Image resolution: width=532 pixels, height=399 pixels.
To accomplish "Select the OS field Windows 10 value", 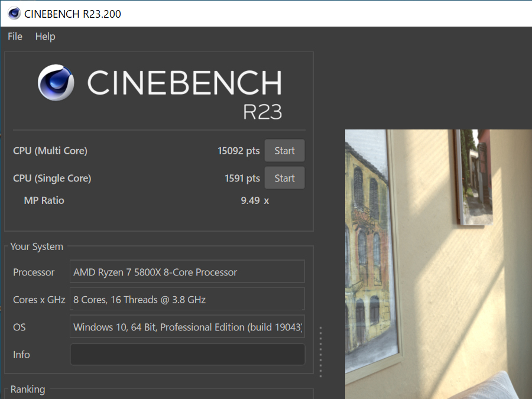I will pos(187,327).
